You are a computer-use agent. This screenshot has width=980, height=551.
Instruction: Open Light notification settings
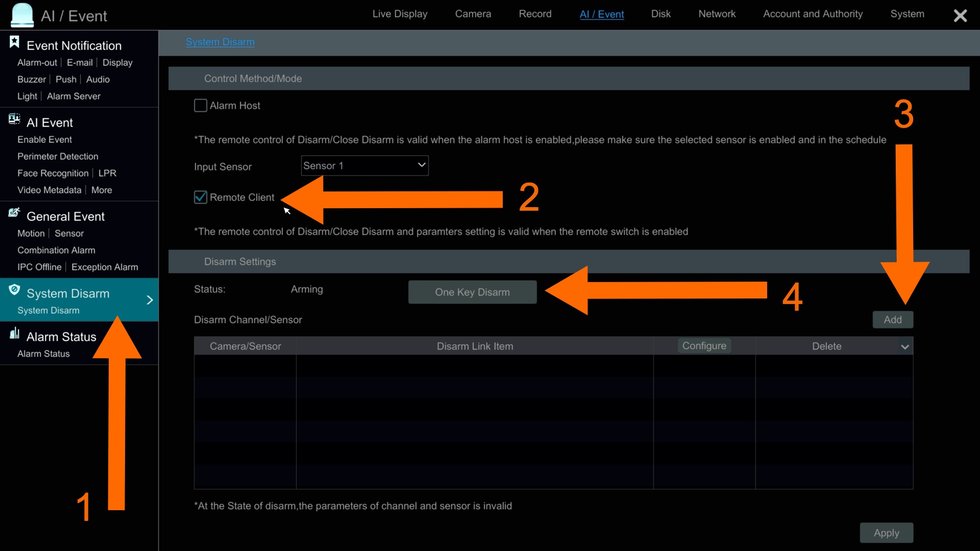pyautogui.click(x=27, y=96)
